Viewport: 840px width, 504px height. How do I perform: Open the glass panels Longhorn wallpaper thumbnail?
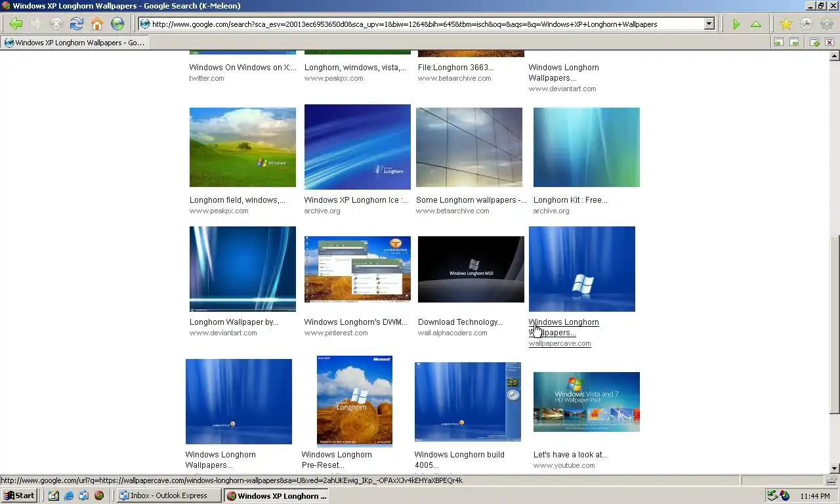(469, 147)
